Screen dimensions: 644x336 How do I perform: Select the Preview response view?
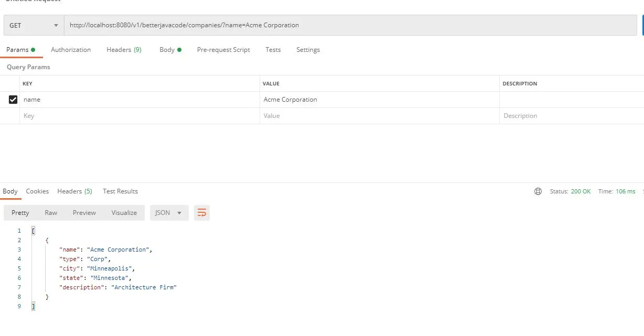tap(84, 212)
